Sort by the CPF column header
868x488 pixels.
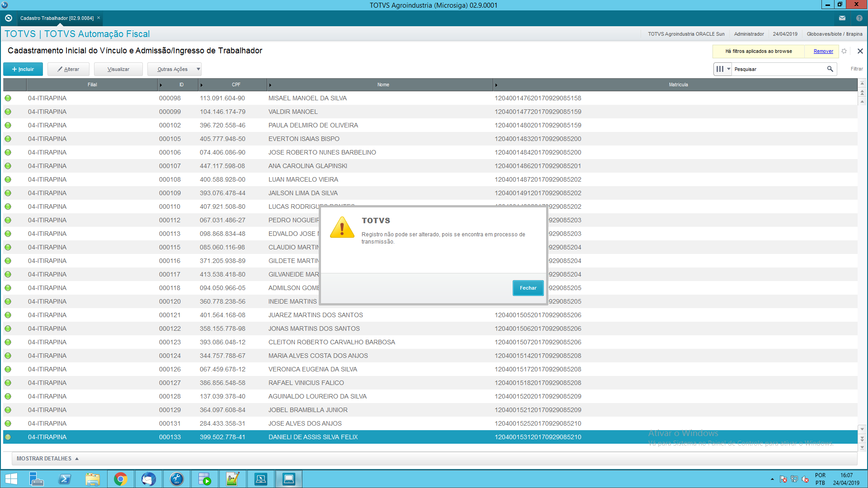(x=236, y=84)
